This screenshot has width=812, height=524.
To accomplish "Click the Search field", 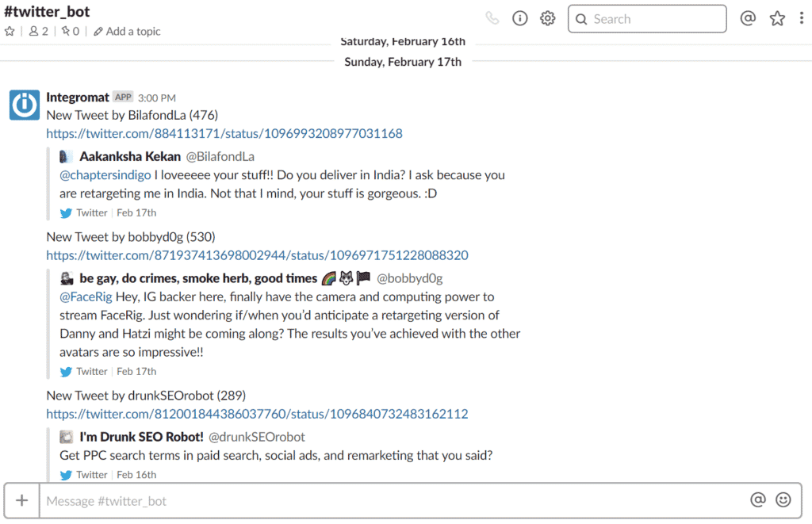I will [647, 19].
